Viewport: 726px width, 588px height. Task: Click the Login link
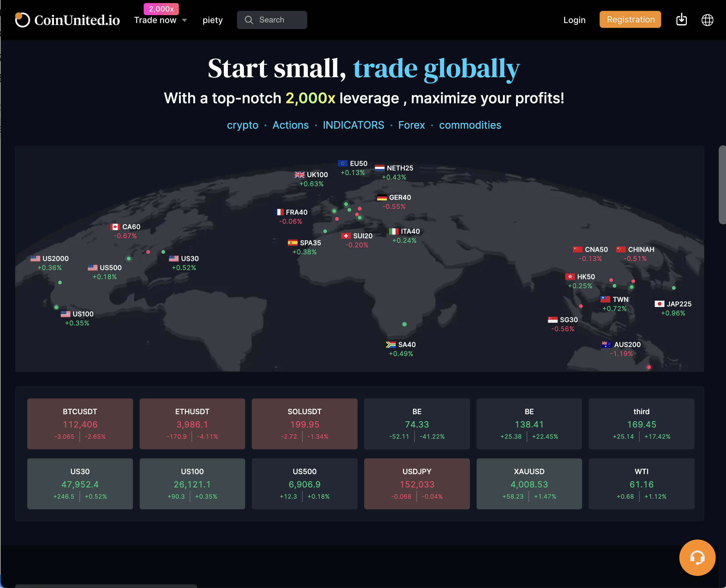(574, 20)
